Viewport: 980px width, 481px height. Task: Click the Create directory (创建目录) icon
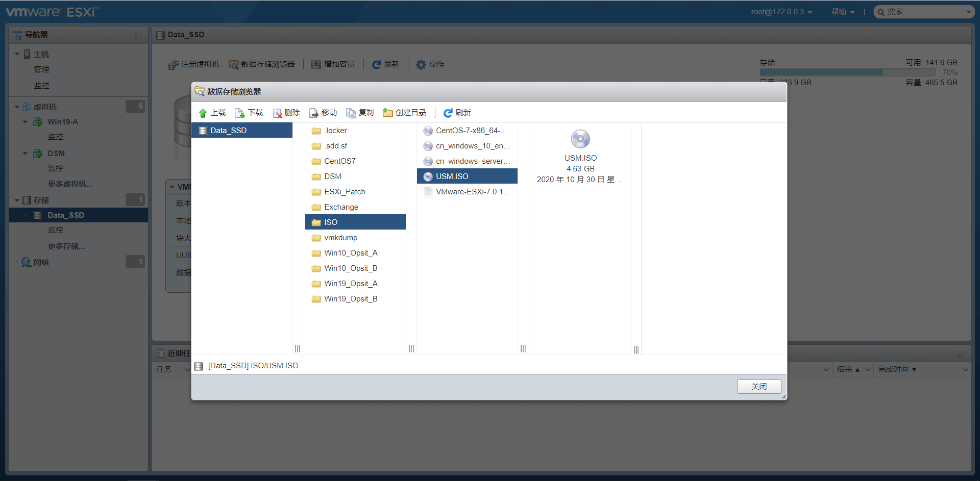pyautogui.click(x=388, y=113)
